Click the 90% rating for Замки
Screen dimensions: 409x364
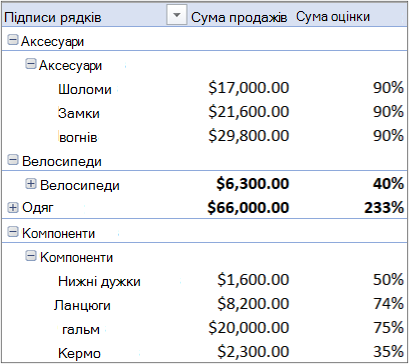click(388, 112)
